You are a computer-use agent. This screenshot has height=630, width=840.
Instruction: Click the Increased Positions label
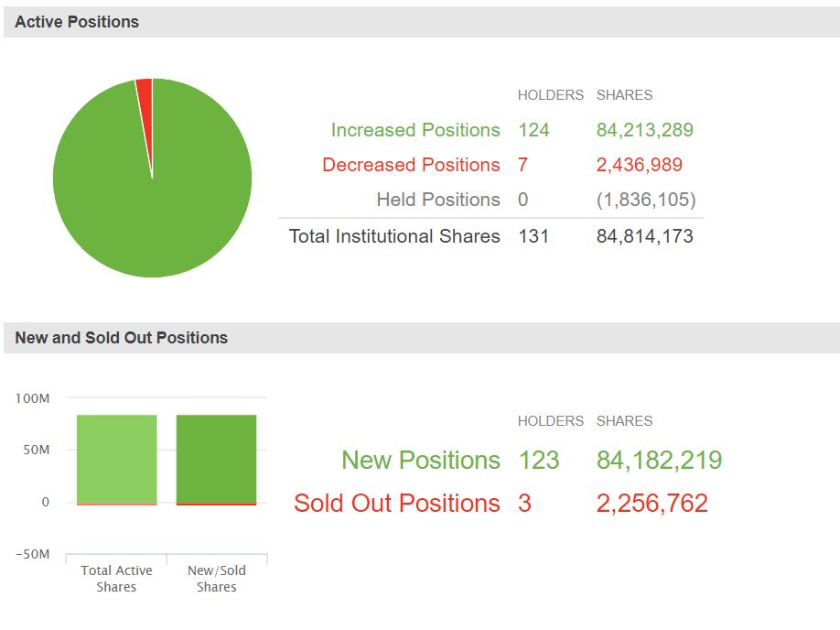tap(415, 130)
